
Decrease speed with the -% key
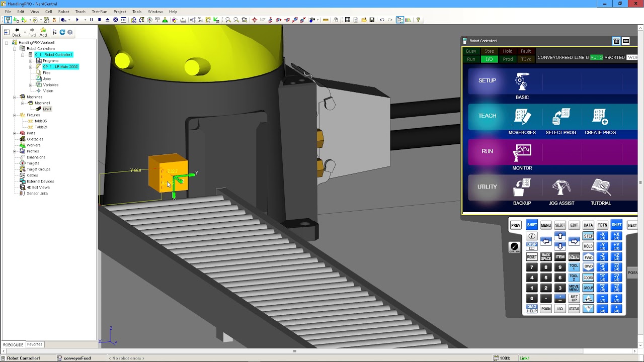(588, 309)
